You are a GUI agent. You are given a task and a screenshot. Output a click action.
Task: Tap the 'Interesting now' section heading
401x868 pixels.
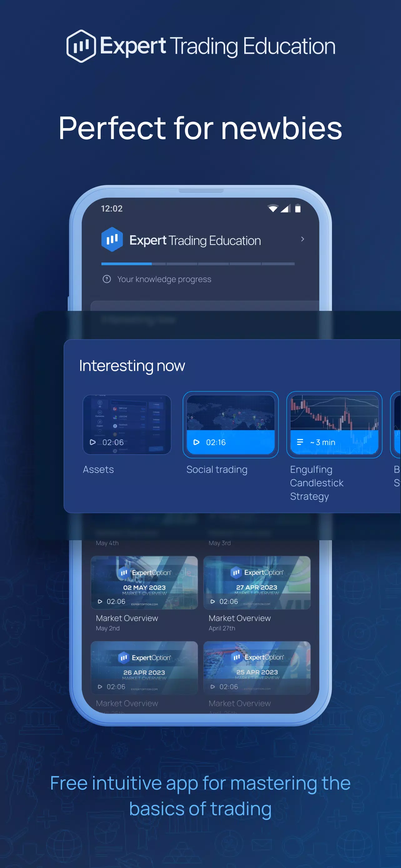pyautogui.click(x=132, y=366)
